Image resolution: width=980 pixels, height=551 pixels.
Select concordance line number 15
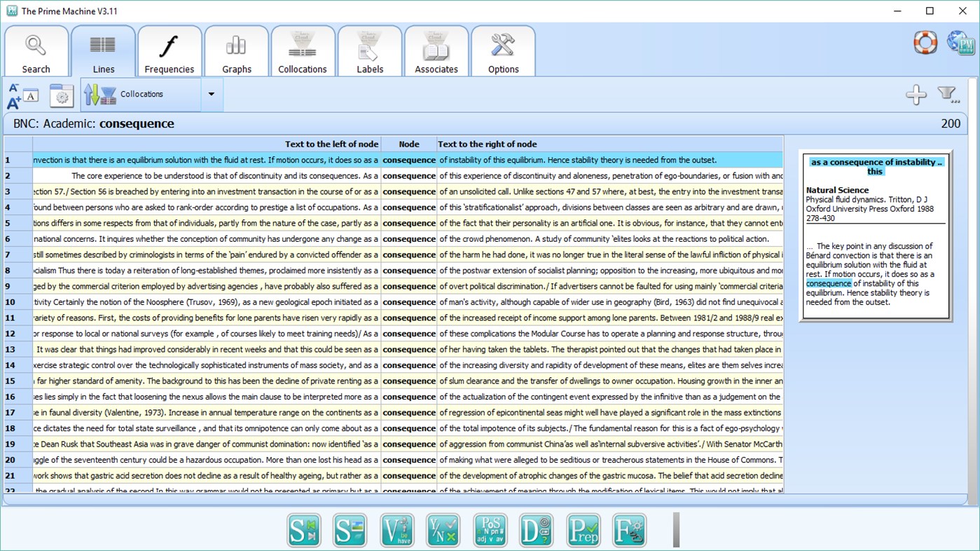[18, 381]
